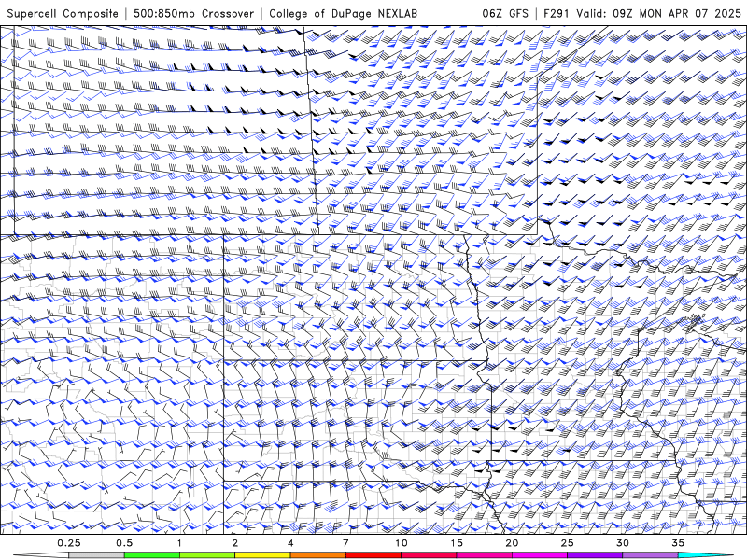Select the yellow legend swatch between 2 and 4

click(x=262, y=555)
